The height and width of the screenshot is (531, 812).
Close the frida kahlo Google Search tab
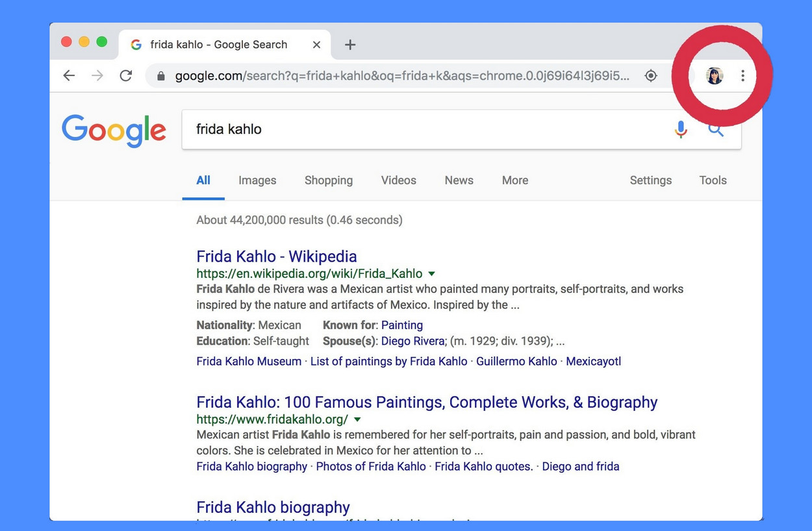[x=316, y=45]
